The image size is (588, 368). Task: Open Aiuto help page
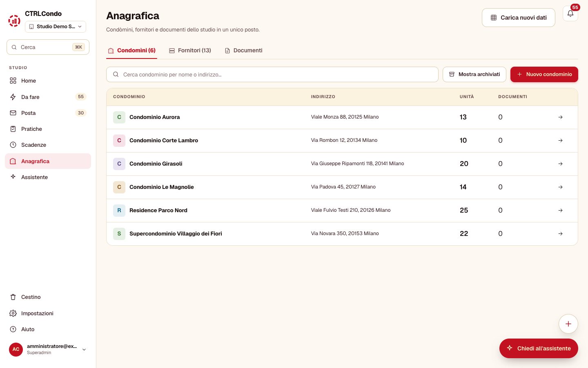(x=48, y=329)
